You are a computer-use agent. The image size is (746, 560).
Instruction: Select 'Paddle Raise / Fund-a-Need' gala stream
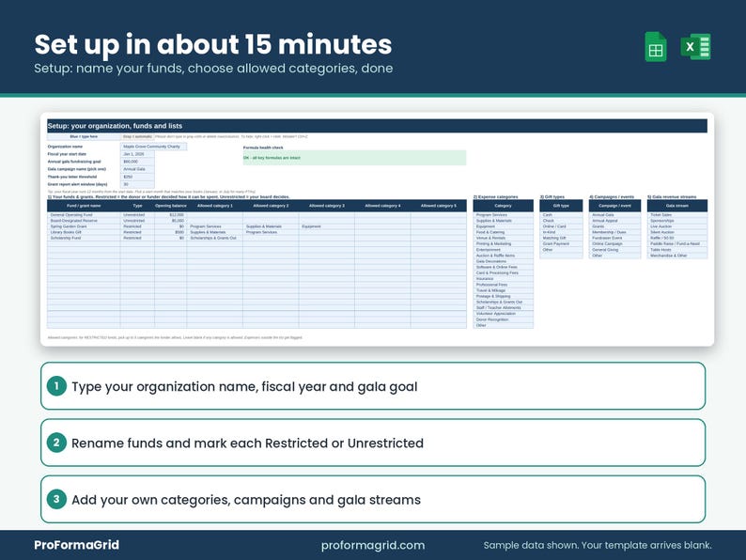point(677,243)
